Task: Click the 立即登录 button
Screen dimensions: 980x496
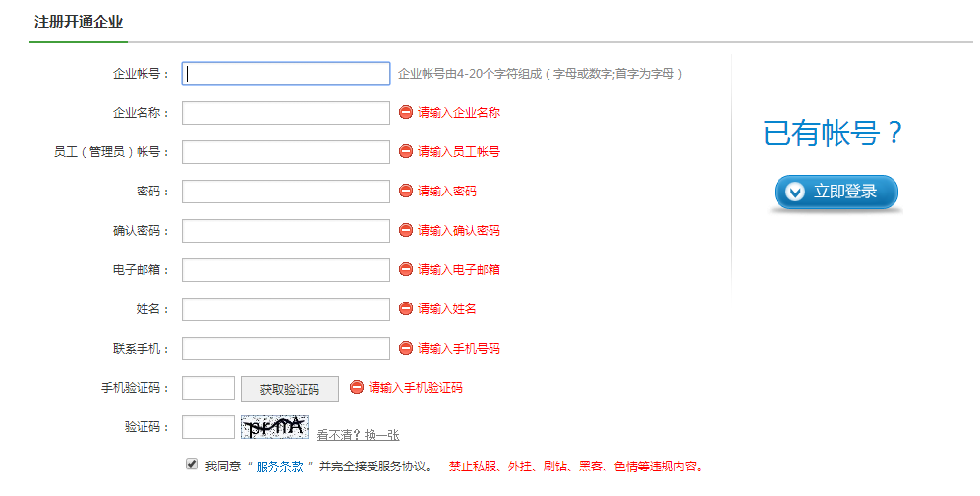Action: tap(836, 192)
